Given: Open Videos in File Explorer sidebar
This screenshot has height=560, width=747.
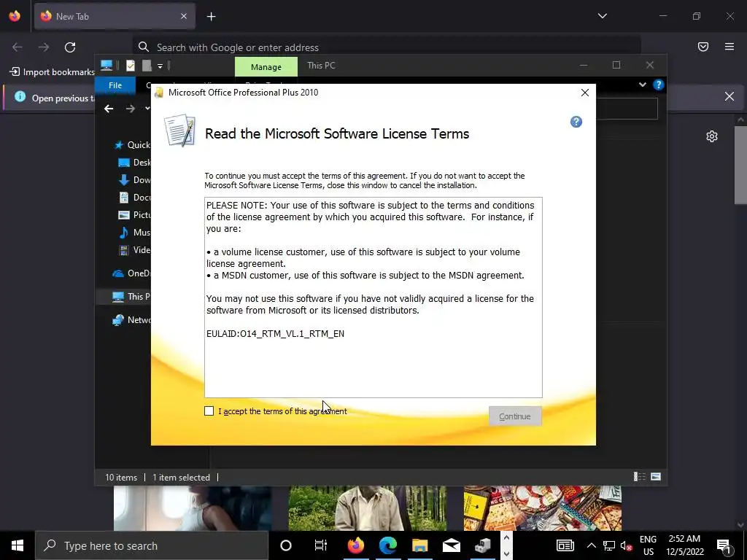Looking at the screenshot, I should pos(134,250).
